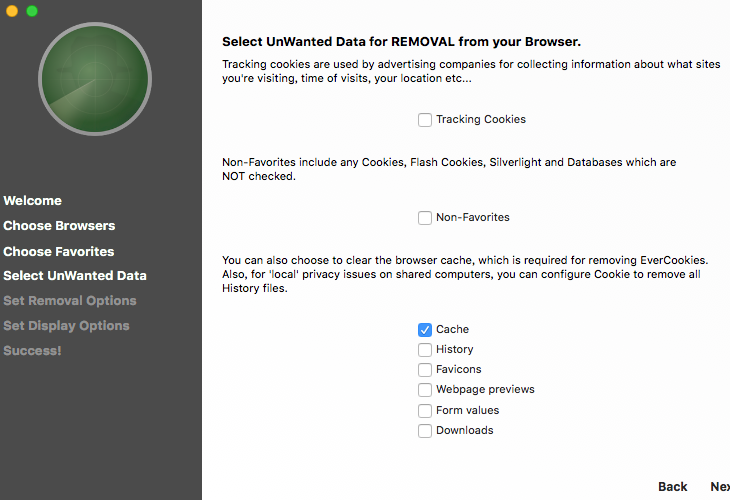This screenshot has width=730, height=500.
Task: Click the yellow minimize window button
Action: pos(12,11)
